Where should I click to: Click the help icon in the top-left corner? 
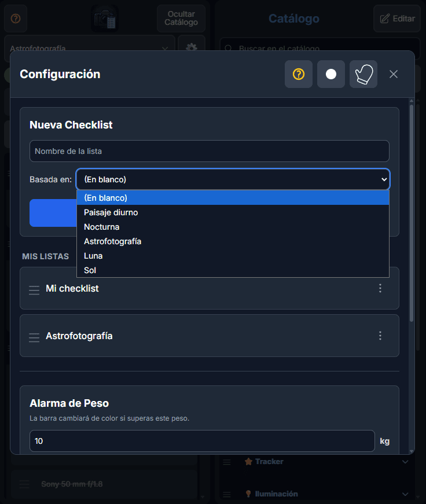16,19
